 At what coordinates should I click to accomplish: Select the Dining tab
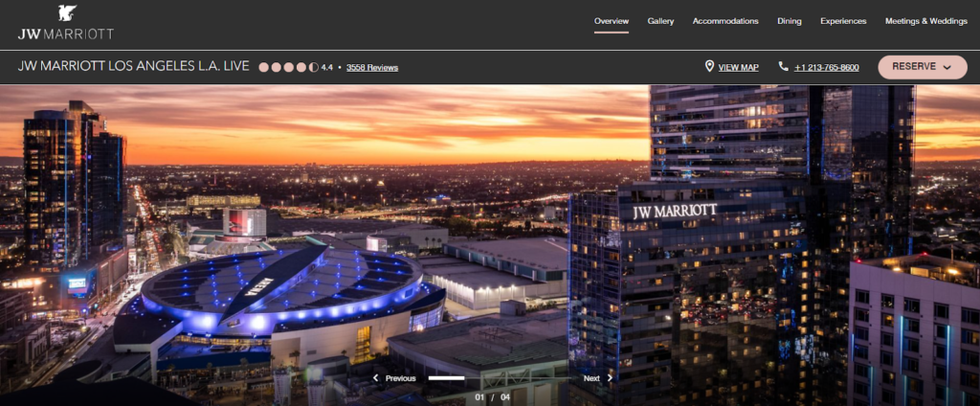[790, 21]
